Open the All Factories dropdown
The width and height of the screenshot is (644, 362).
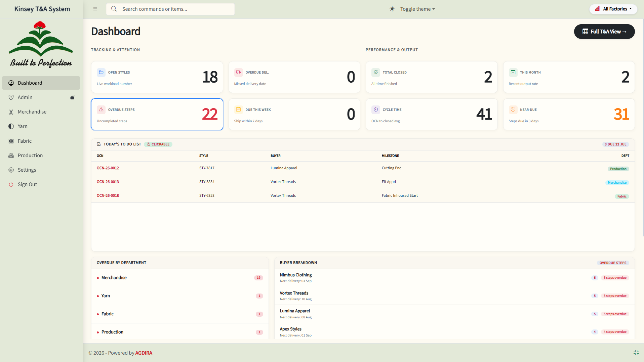coord(613,9)
